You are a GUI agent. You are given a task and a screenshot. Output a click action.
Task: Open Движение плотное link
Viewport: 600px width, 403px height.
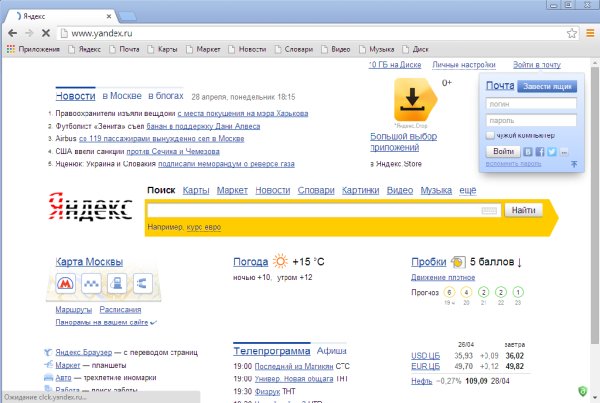click(x=443, y=277)
